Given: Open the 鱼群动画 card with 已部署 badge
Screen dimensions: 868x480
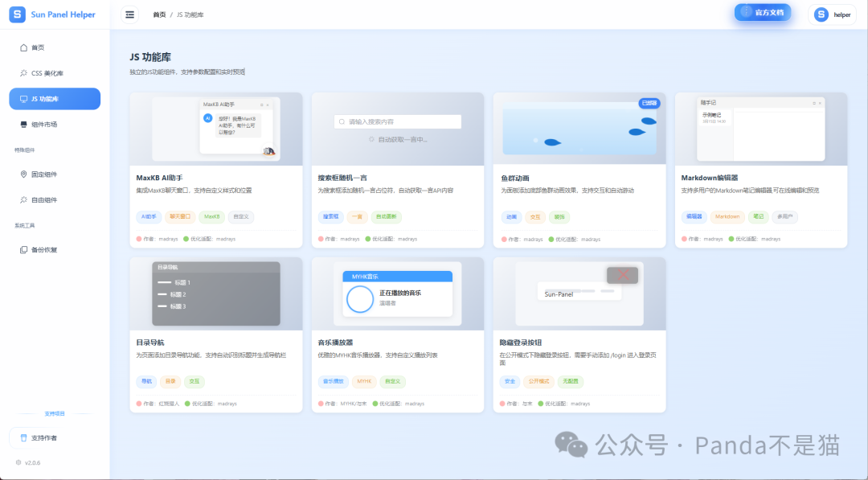Looking at the screenshot, I should point(579,129).
